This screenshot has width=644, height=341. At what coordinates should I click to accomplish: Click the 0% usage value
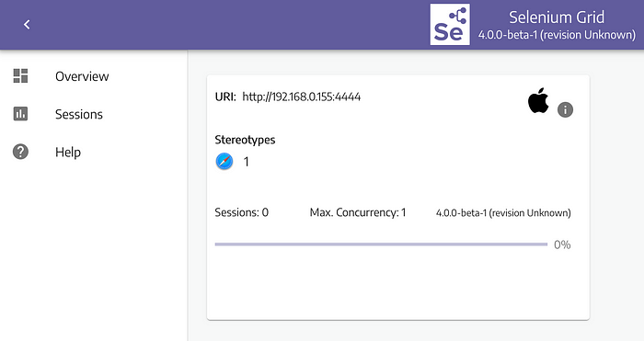[562, 244]
